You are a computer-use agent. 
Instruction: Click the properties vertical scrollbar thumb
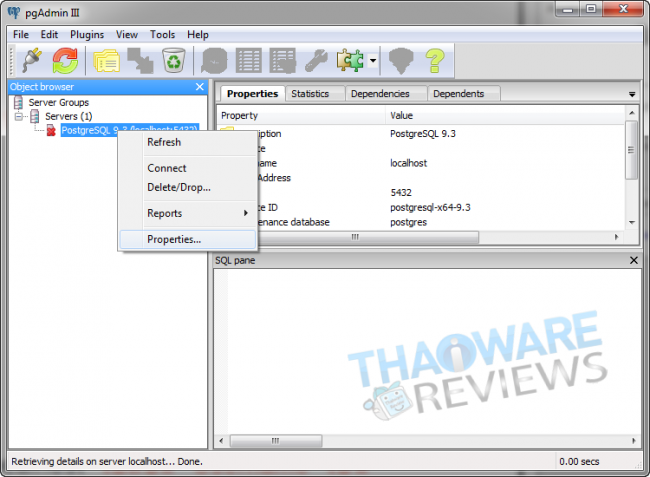(631, 150)
